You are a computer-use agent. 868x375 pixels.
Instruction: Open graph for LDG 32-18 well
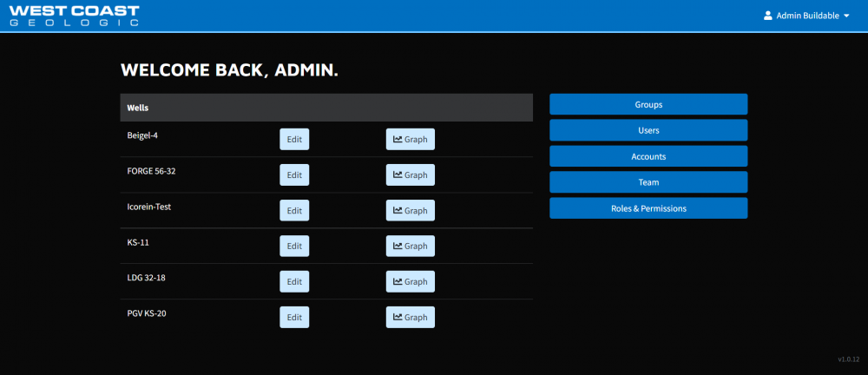[410, 282]
